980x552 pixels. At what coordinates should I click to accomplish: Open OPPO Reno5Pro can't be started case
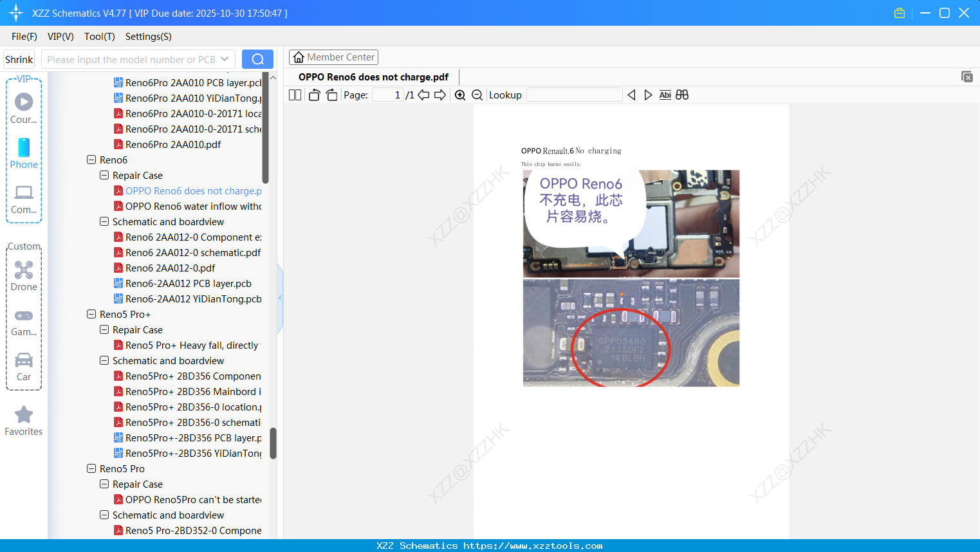(188, 499)
